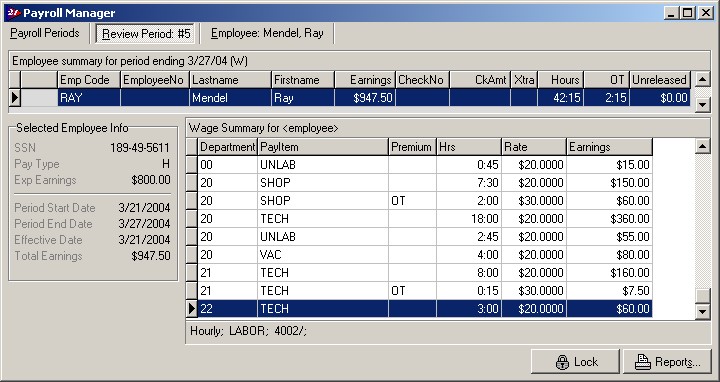Sort by Emp Code column header
The width and height of the screenshot is (720, 382).
[x=89, y=80]
